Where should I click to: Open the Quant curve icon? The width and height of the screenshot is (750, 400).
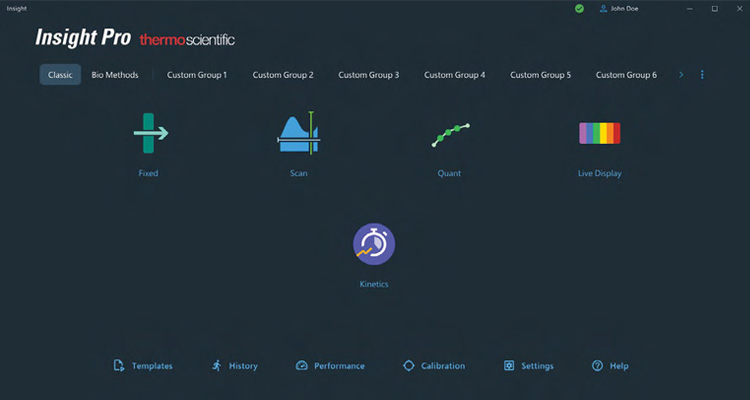tap(451, 135)
